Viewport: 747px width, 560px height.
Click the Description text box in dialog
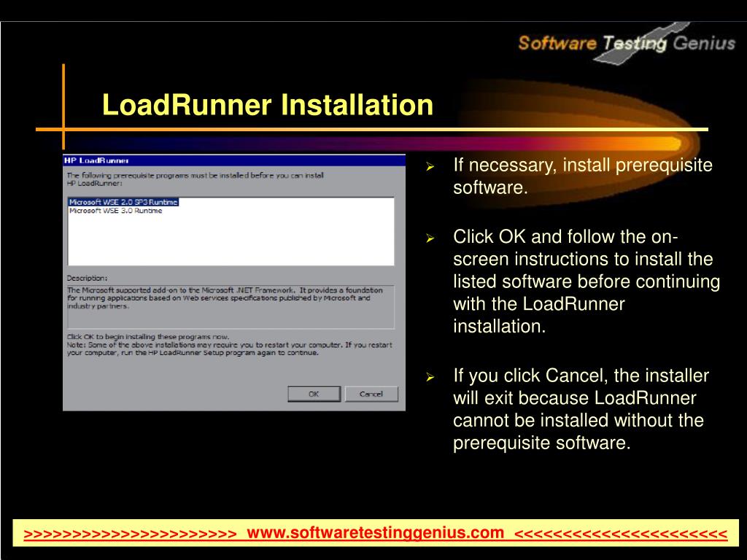point(231,307)
